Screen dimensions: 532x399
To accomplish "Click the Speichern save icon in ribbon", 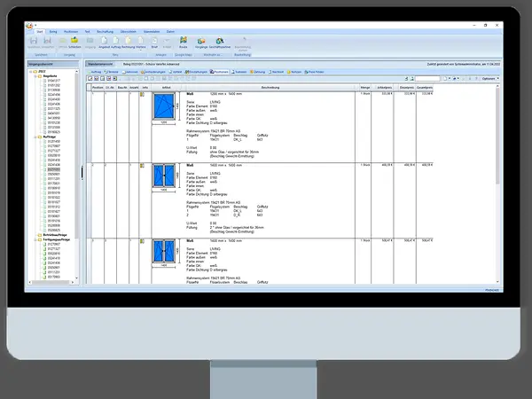I will pyautogui.click(x=35, y=41).
